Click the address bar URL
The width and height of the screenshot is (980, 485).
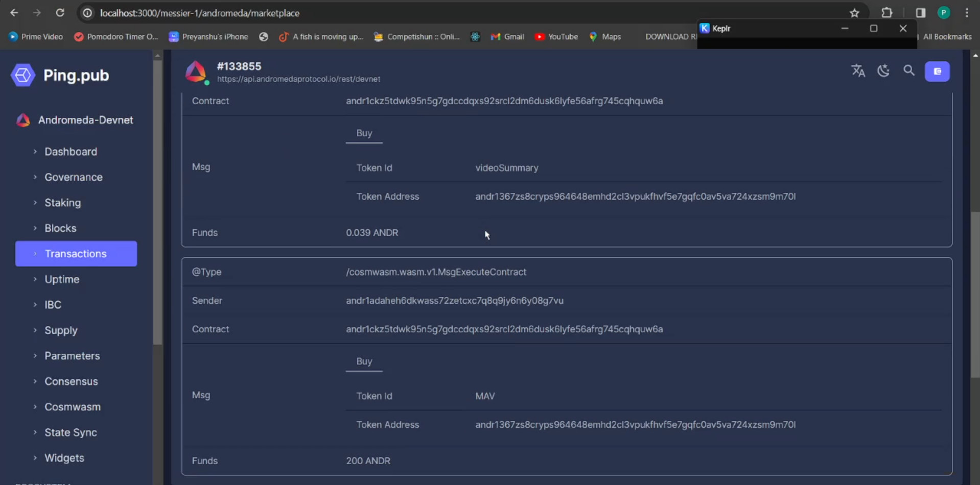click(200, 13)
